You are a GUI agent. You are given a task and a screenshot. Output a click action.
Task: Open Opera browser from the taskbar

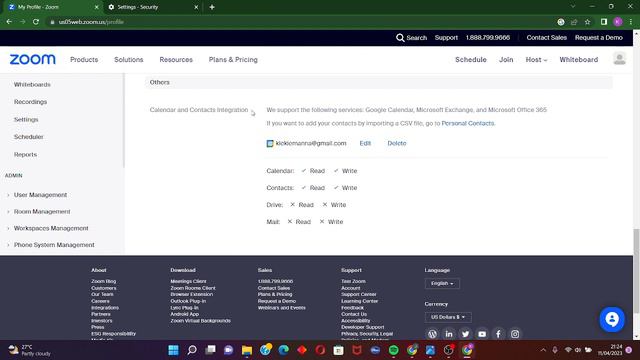click(320, 350)
